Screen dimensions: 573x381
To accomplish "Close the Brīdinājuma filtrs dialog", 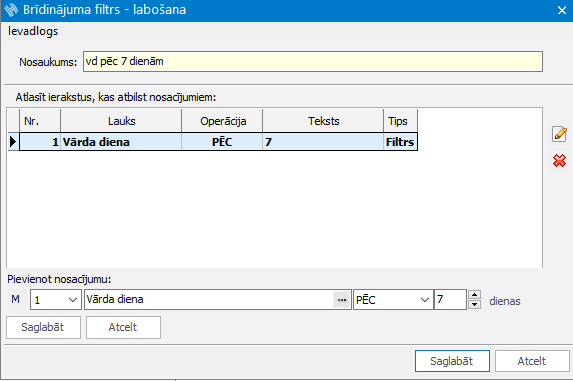I will pyautogui.click(x=562, y=10).
